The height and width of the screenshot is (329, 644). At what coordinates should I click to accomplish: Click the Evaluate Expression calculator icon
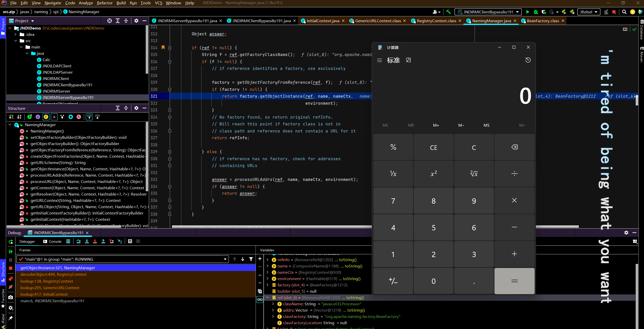[130, 241]
